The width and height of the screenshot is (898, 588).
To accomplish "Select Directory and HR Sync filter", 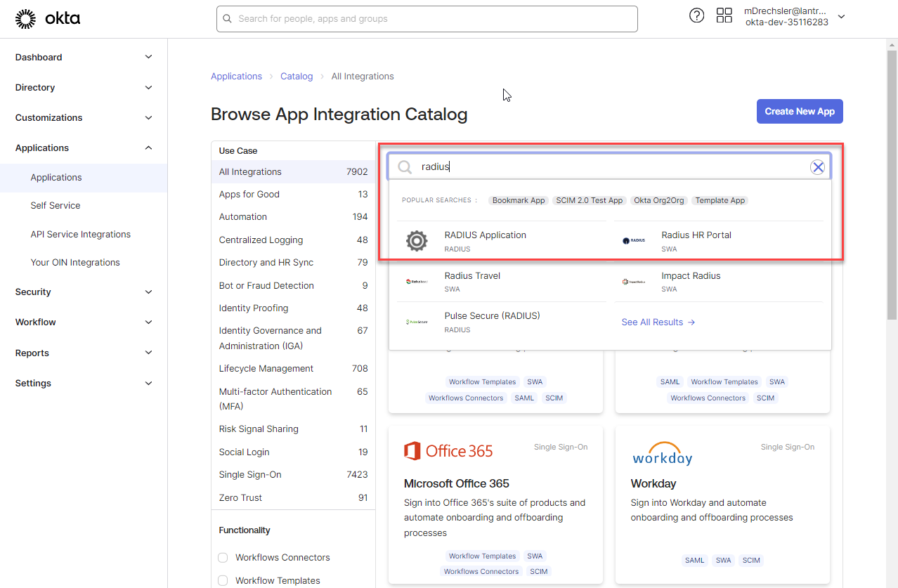I will click(293, 262).
